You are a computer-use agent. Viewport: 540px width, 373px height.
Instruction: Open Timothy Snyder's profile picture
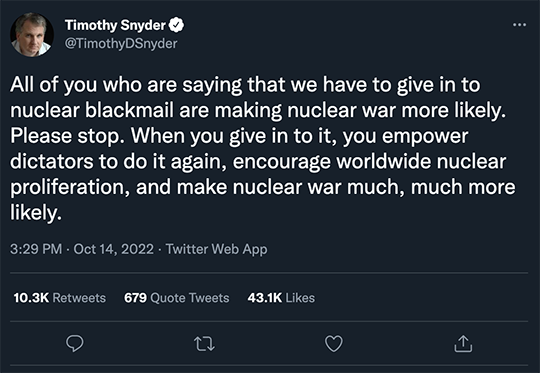(x=32, y=34)
